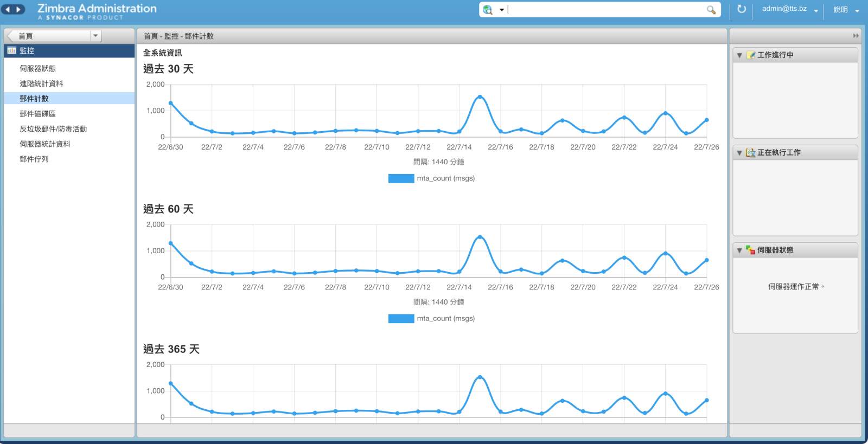Open the search type globe icon
868x444 pixels.
(488, 10)
